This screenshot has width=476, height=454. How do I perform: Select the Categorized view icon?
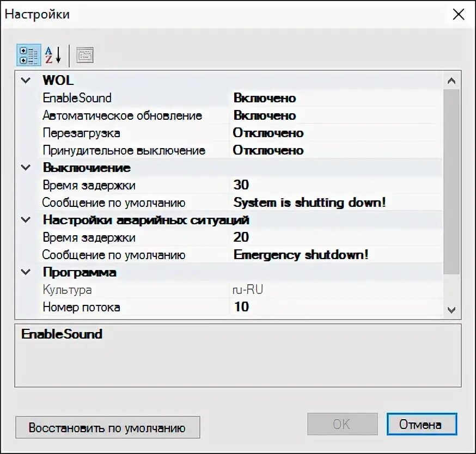point(28,54)
